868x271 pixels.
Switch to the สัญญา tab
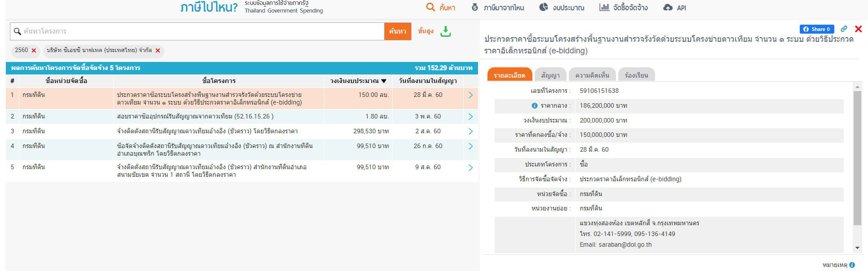[550, 75]
